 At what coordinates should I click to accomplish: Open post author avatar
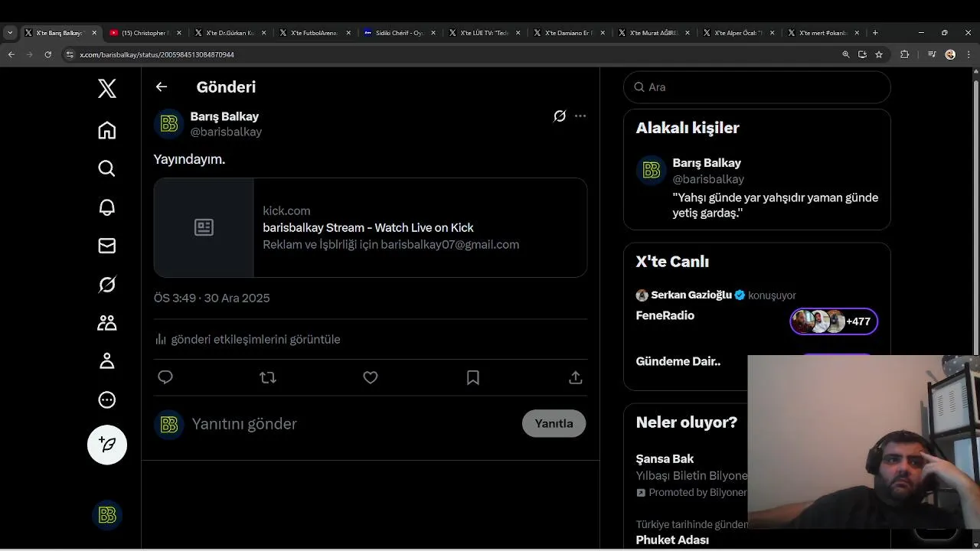(x=169, y=124)
